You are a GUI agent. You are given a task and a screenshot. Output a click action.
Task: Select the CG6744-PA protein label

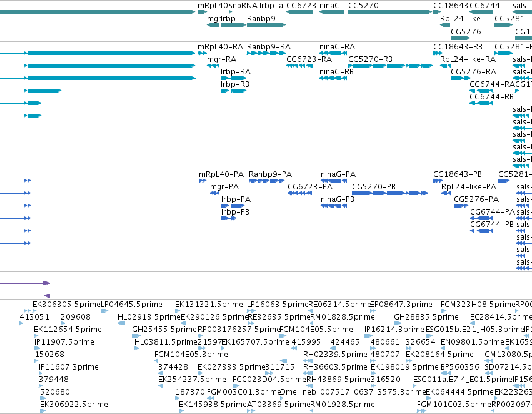tap(493, 212)
